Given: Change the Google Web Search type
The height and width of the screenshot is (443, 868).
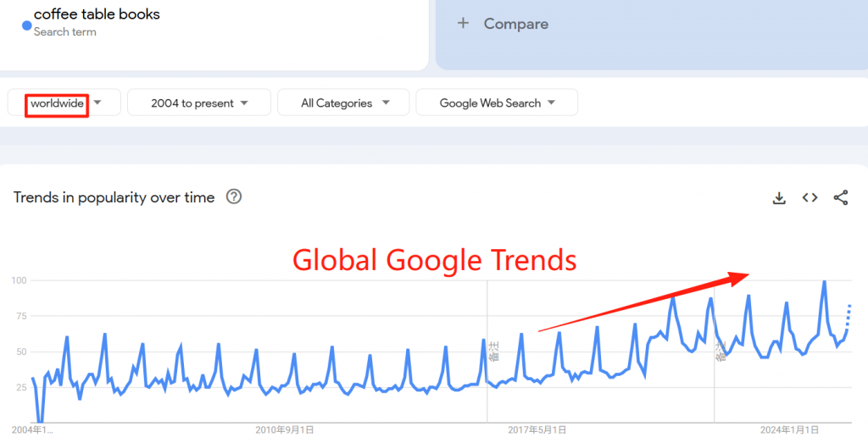Looking at the screenshot, I should (x=497, y=102).
